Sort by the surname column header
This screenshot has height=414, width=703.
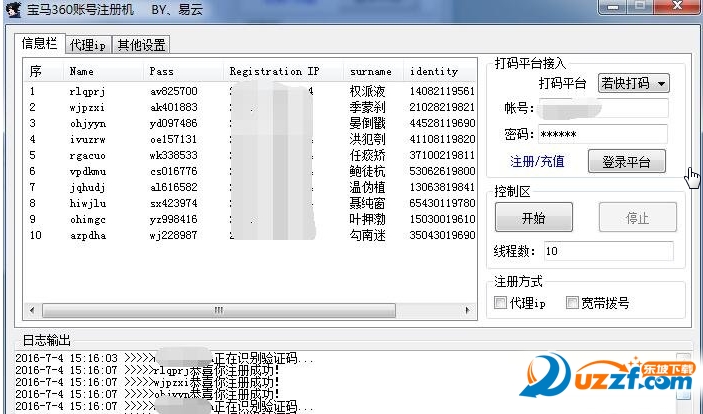pyautogui.click(x=373, y=71)
